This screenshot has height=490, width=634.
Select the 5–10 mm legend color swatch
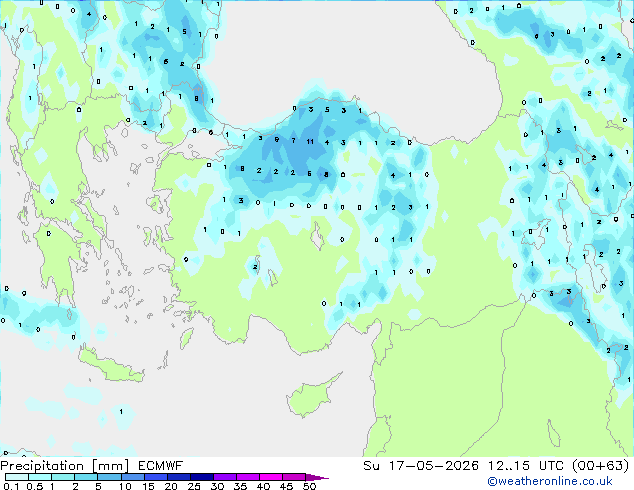[x=109, y=477]
